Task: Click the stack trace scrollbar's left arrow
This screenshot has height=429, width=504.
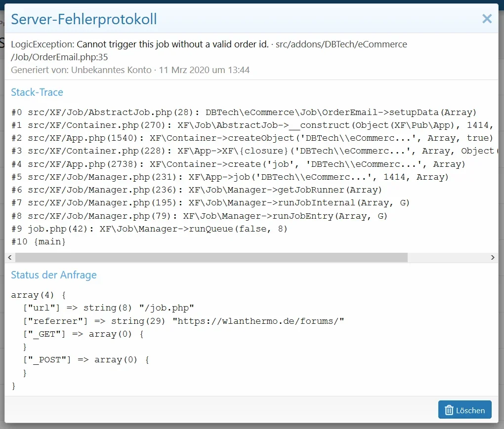Action: pos(10,257)
